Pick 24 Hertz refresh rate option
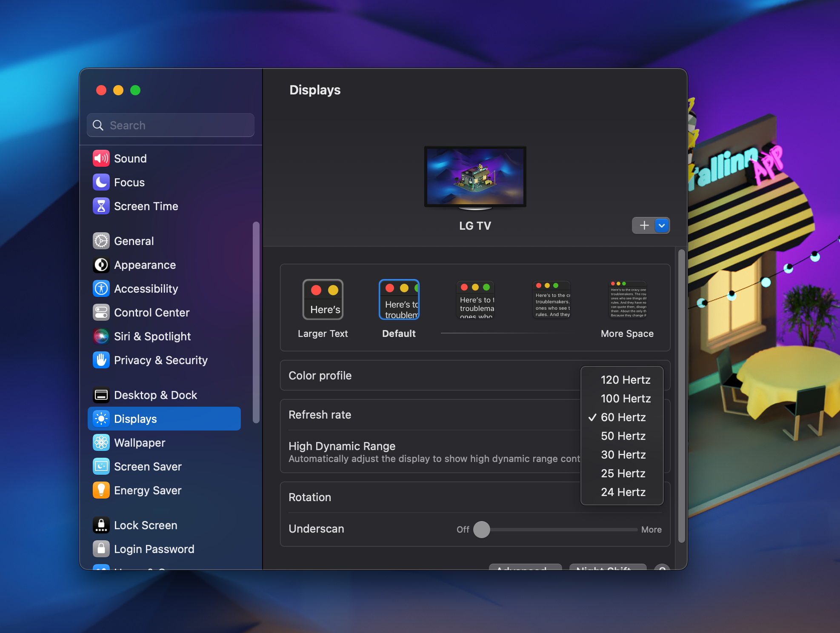The width and height of the screenshot is (840, 633). pos(623,492)
